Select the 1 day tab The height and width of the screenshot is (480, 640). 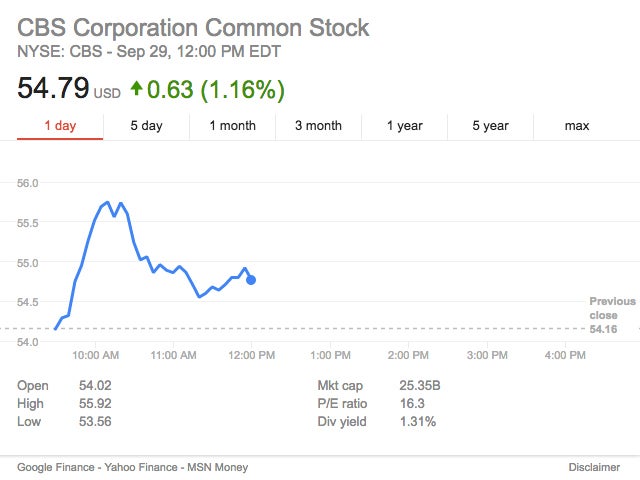[x=60, y=126]
